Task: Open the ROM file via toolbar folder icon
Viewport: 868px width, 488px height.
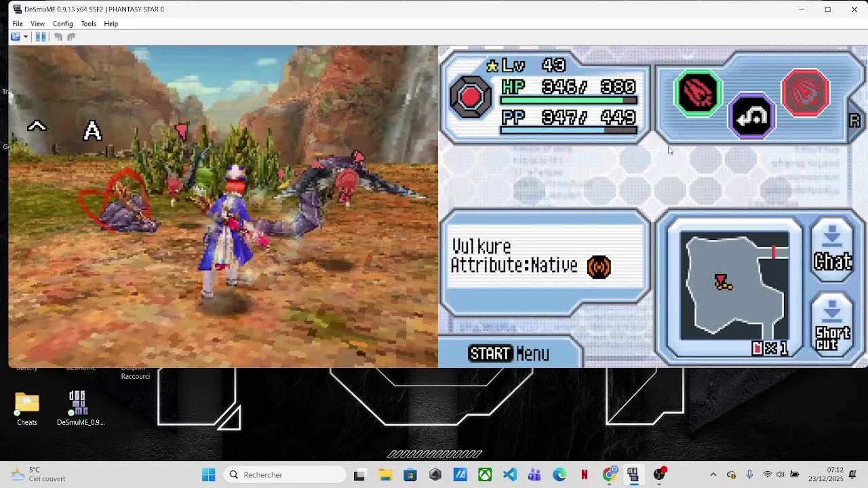Action: pyautogui.click(x=15, y=37)
